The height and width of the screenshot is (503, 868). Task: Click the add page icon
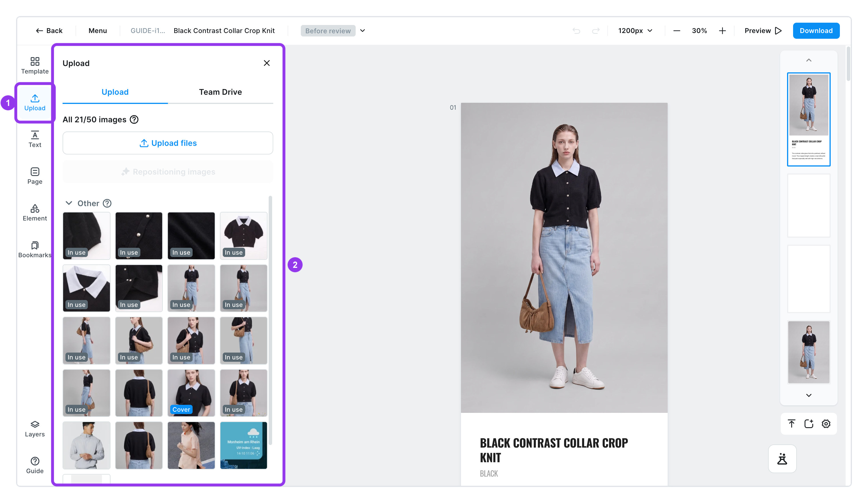click(x=809, y=423)
